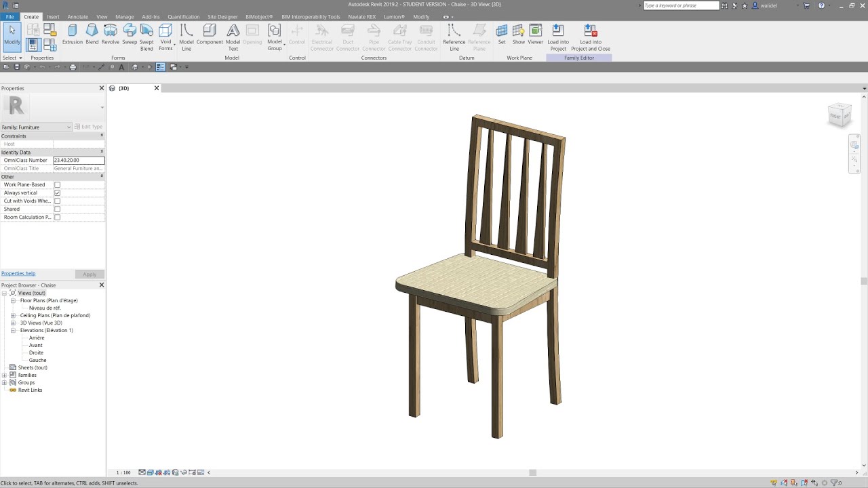868x488 pixels.
Task: Close the {3D} view tab
Action: pos(157,88)
